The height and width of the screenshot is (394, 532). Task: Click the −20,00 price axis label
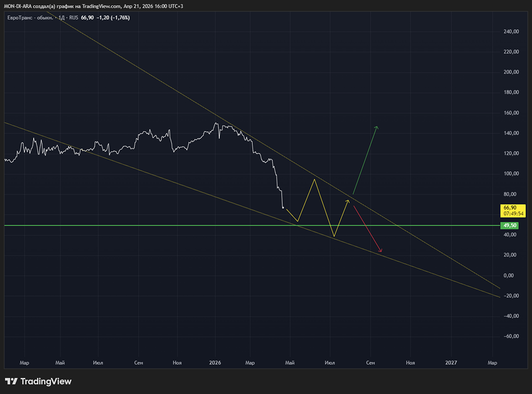click(511, 296)
